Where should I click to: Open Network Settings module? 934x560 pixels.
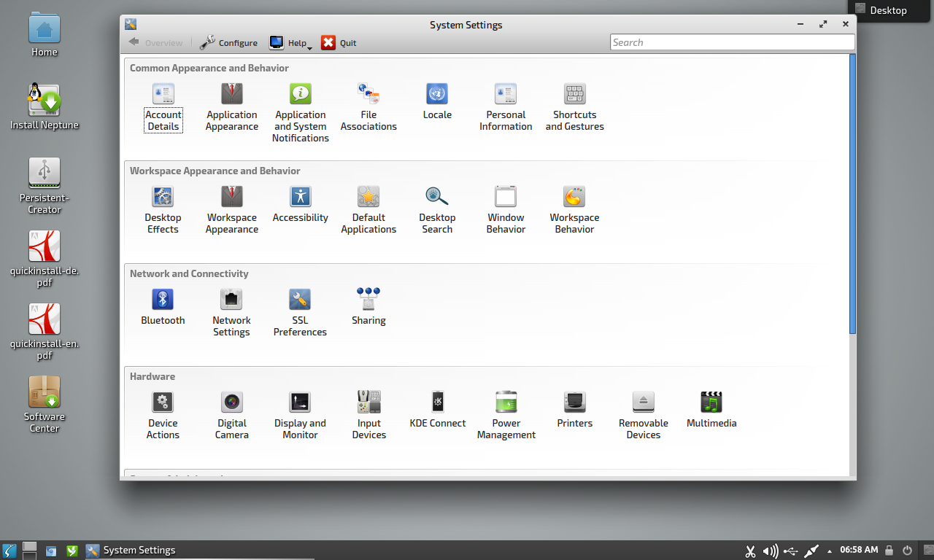(x=231, y=313)
